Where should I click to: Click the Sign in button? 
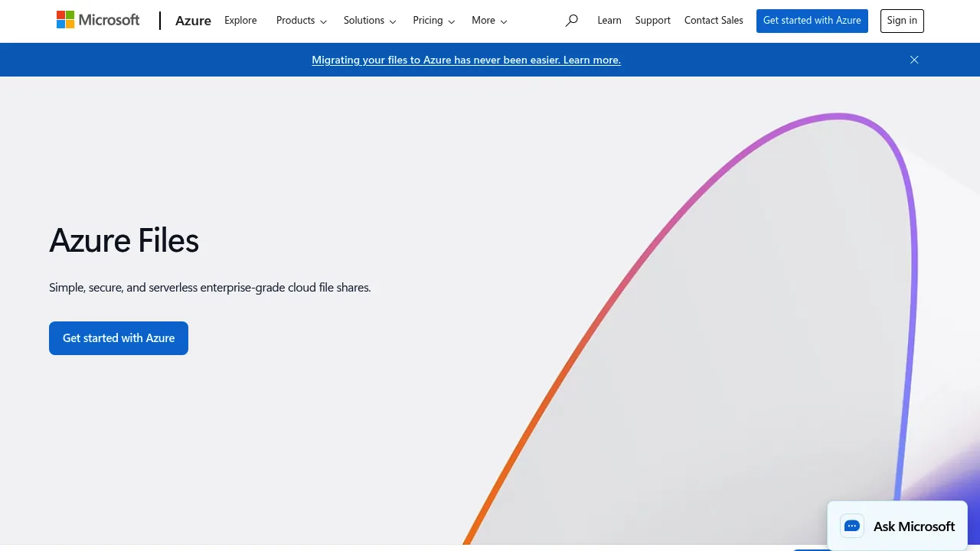902,21
